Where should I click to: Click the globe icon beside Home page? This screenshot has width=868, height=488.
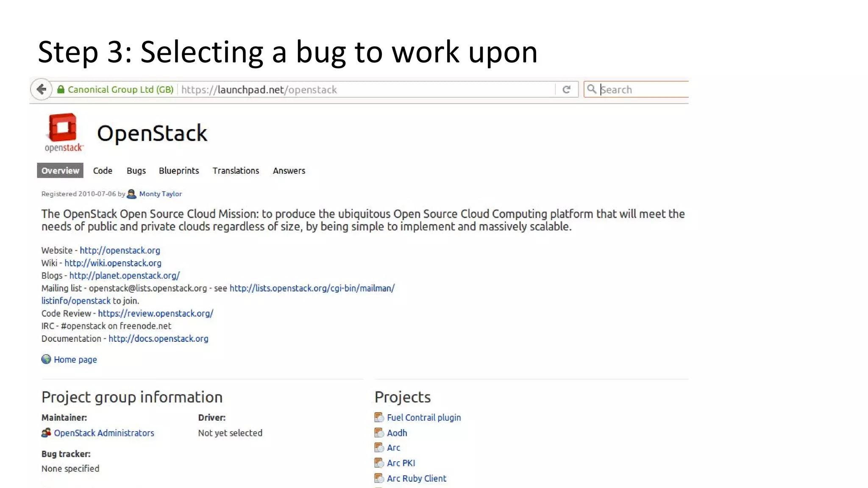[46, 359]
